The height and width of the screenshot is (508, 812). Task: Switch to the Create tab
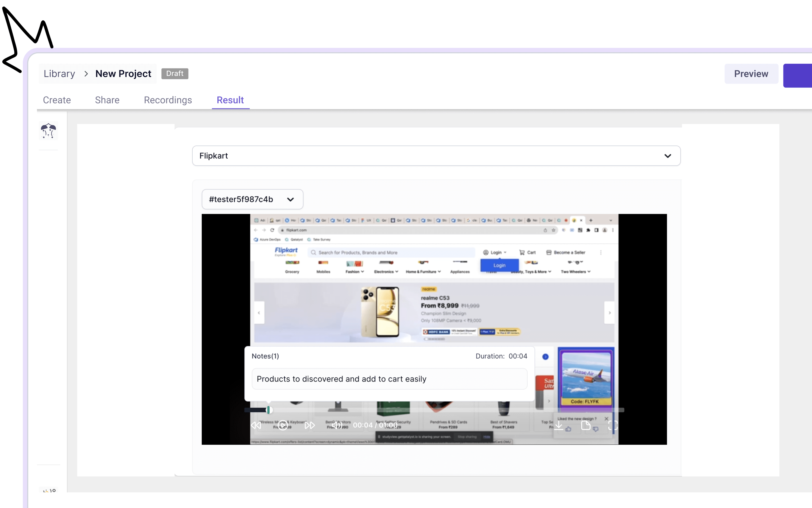click(x=57, y=100)
